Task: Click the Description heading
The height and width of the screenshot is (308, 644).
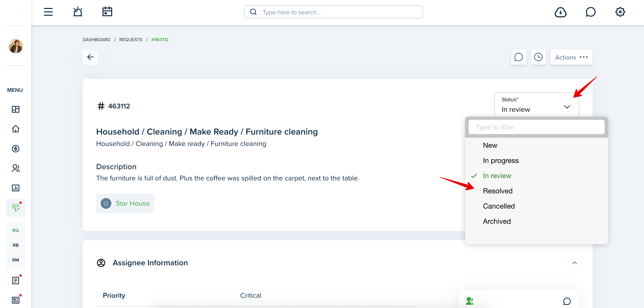Action: 116,167
